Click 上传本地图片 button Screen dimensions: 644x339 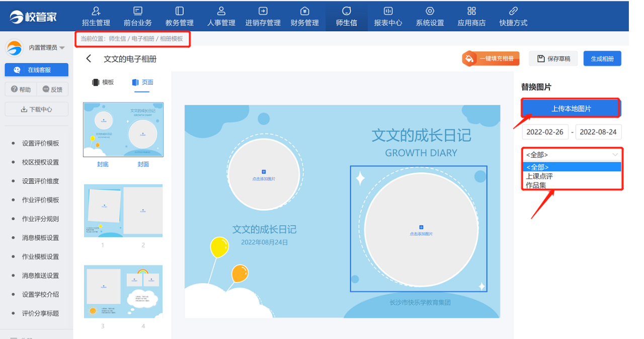[x=571, y=108]
